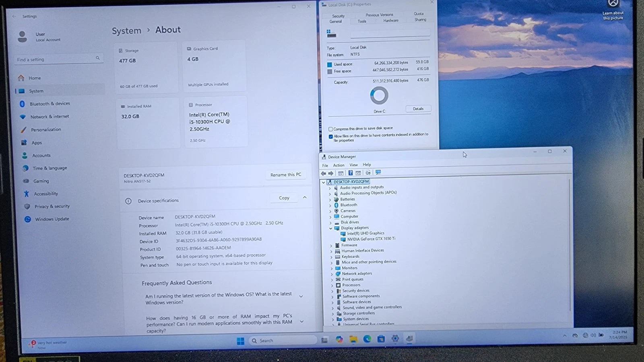Collapse the Device specifications section

(305, 197)
